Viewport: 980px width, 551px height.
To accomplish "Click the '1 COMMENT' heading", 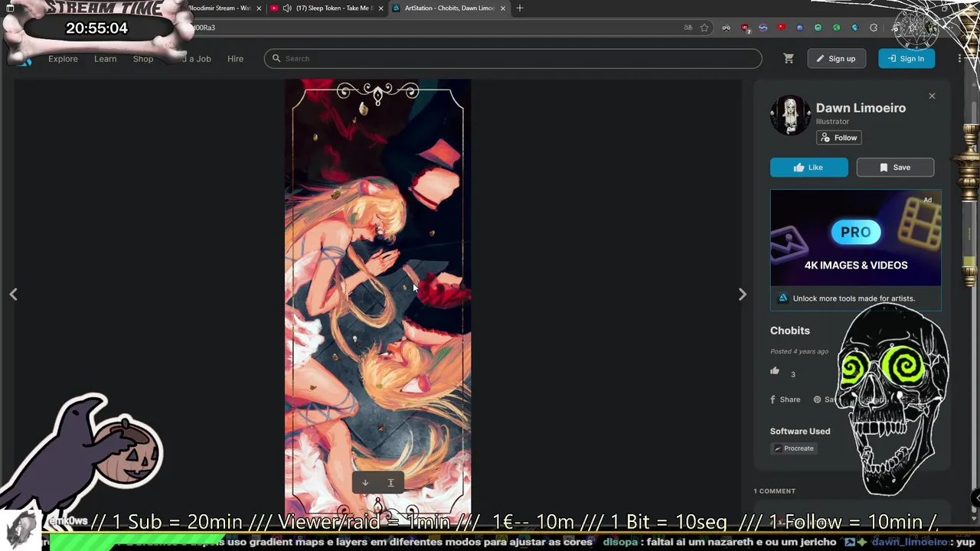I will (775, 491).
